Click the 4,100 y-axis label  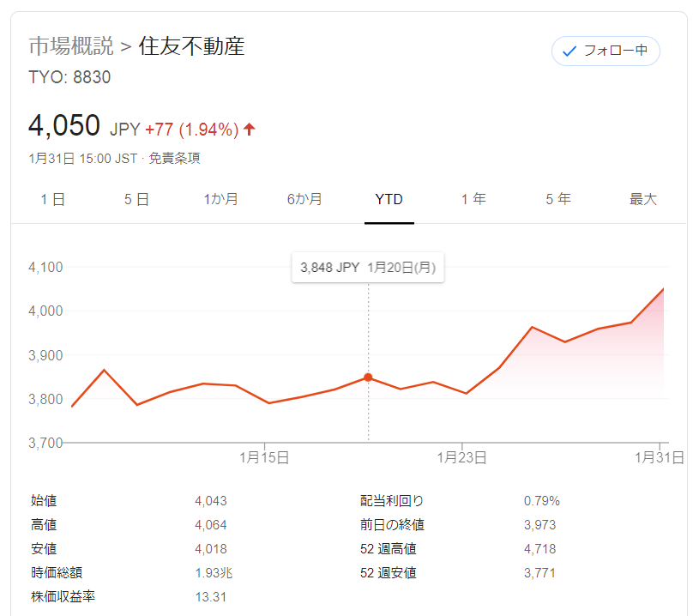click(45, 267)
